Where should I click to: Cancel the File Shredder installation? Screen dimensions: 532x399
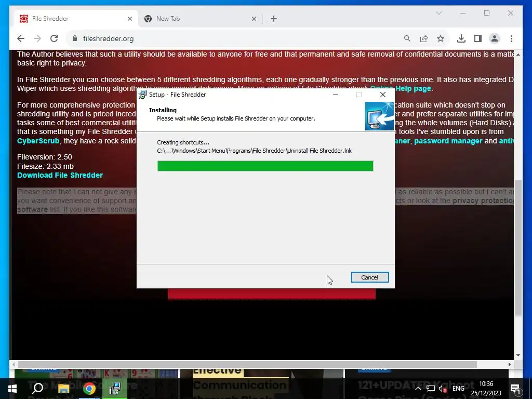(369, 277)
